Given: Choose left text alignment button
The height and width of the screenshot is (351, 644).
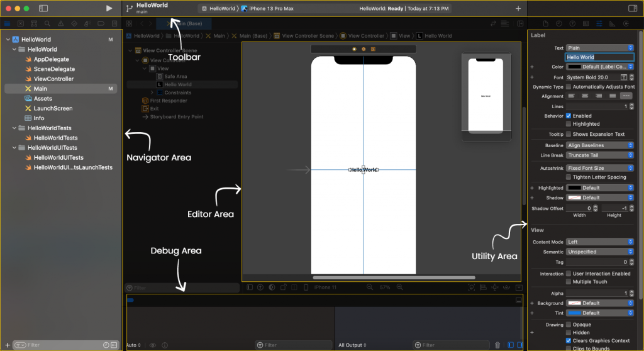Looking at the screenshot, I should (x=571, y=96).
